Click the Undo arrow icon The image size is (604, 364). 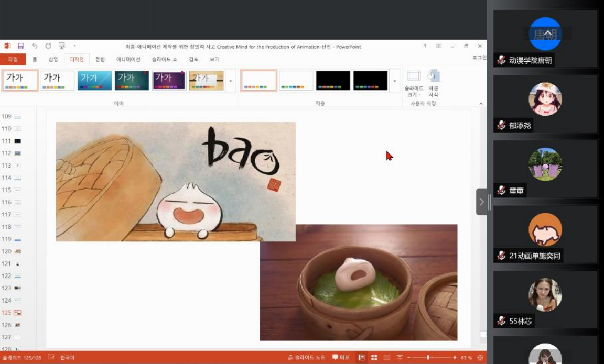[35, 46]
